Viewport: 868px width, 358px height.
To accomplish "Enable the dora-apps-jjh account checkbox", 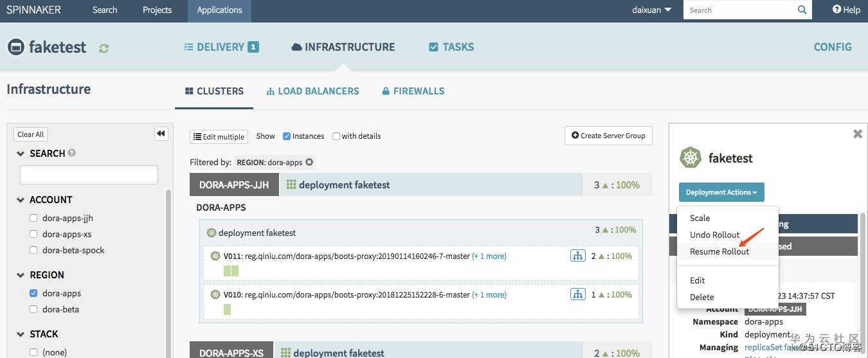I will click(x=34, y=218).
